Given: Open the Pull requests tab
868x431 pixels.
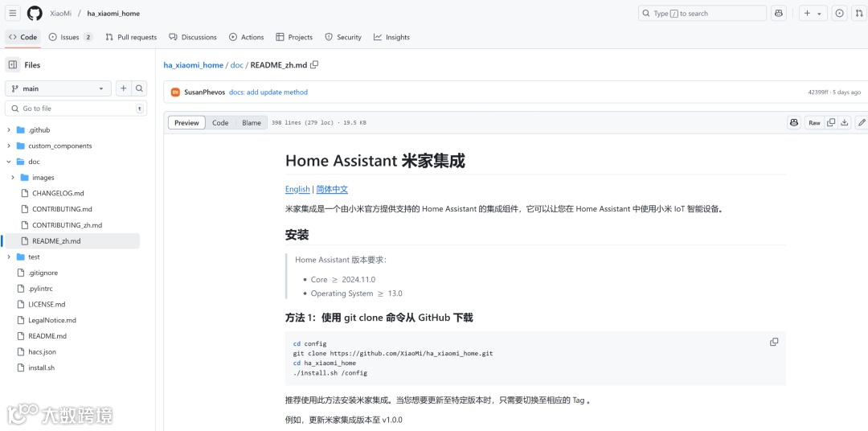Looking at the screenshot, I should tap(131, 37).
